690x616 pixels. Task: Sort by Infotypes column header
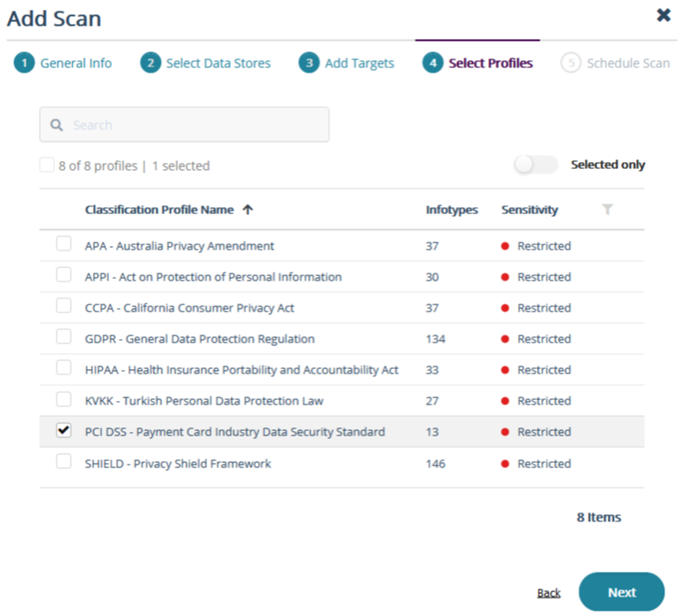pyautogui.click(x=451, y=210)
